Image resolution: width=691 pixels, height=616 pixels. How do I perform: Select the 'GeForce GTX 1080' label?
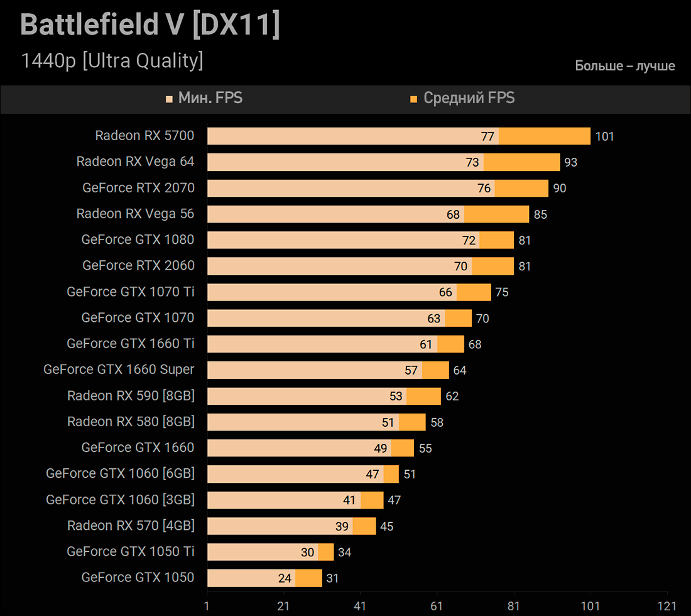138,239
